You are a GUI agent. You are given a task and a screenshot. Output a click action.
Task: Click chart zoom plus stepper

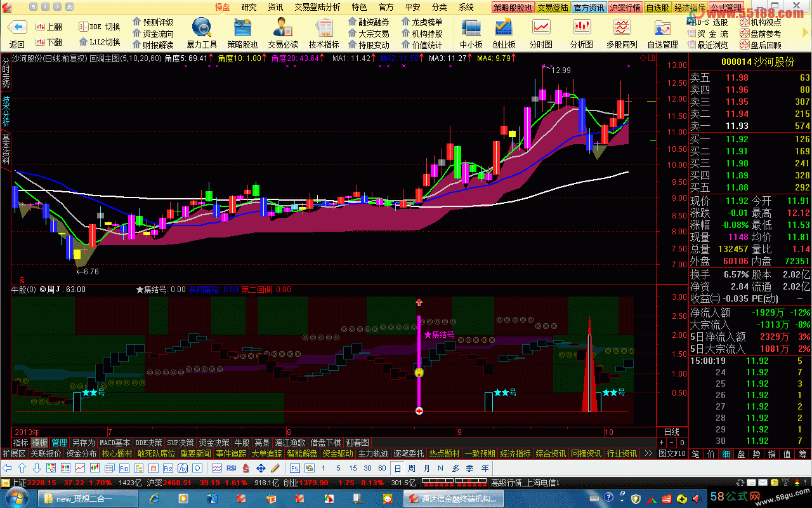[x=662, y=443]
